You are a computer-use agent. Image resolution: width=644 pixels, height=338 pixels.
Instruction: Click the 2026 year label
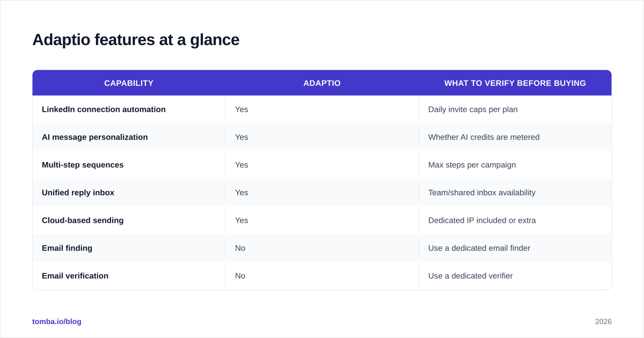(603, 321)
